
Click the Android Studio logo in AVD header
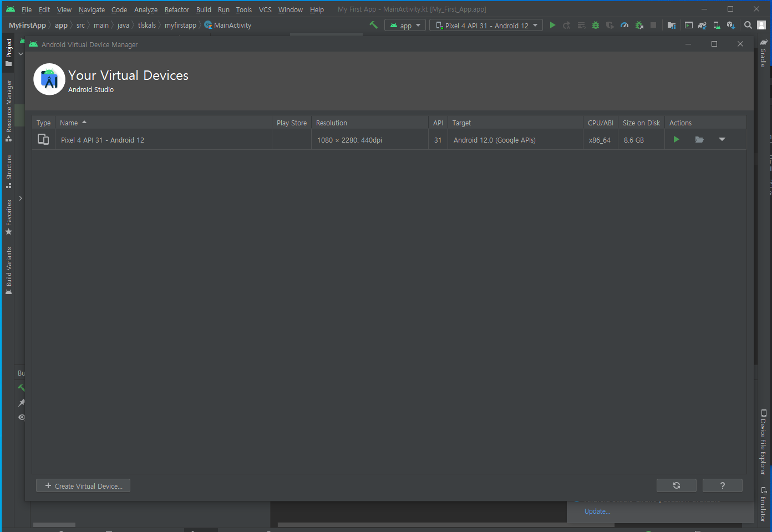pyautogui.click(x=49, y=79)
